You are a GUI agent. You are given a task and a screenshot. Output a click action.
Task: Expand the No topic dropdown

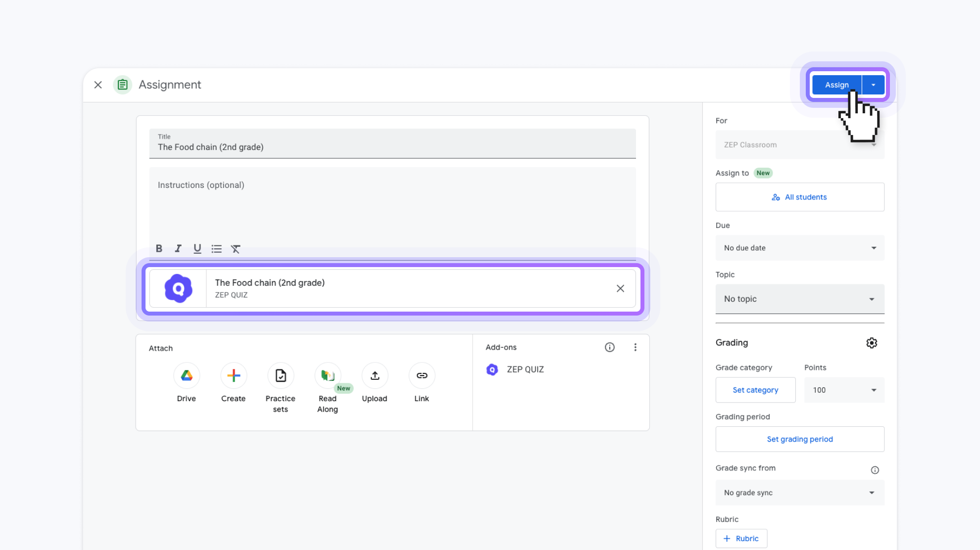coord(800,299)
